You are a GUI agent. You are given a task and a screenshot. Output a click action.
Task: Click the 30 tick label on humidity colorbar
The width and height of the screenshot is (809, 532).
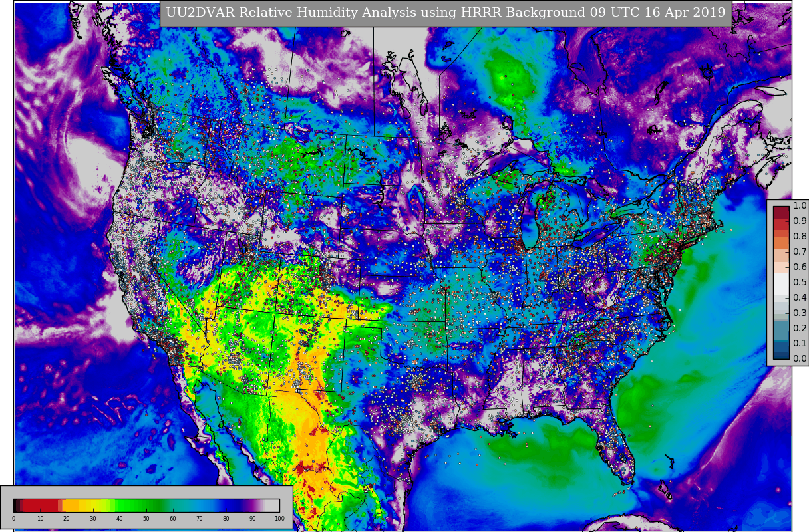coord(93,519)
